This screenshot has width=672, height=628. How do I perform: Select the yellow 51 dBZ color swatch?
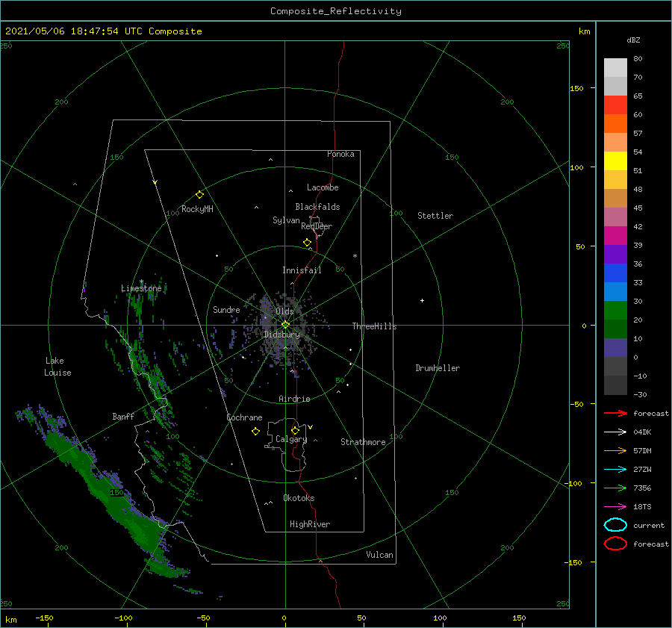coord(615,161)
